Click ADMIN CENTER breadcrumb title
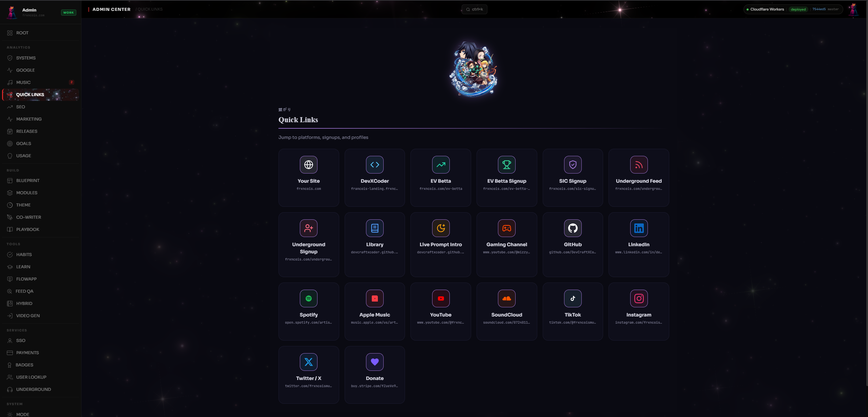 pos(111,10)
